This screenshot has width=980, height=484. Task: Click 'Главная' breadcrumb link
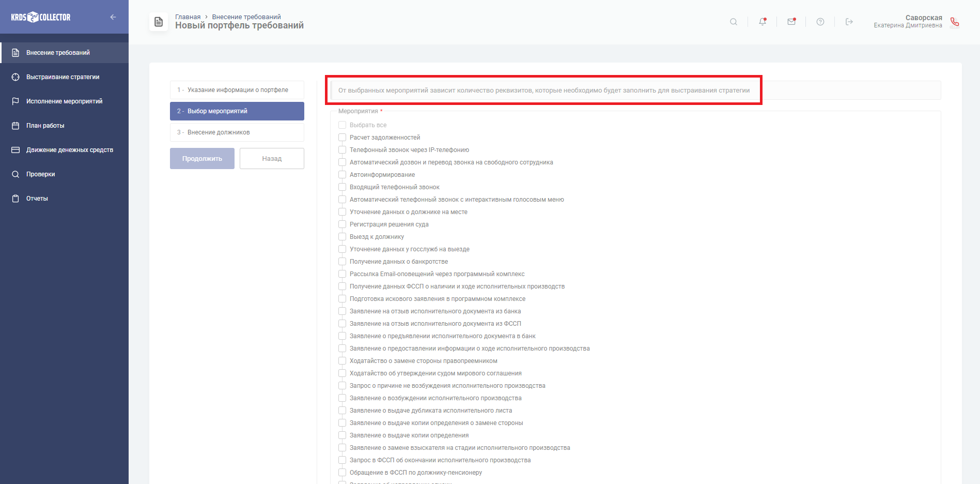tap(188, 17)
